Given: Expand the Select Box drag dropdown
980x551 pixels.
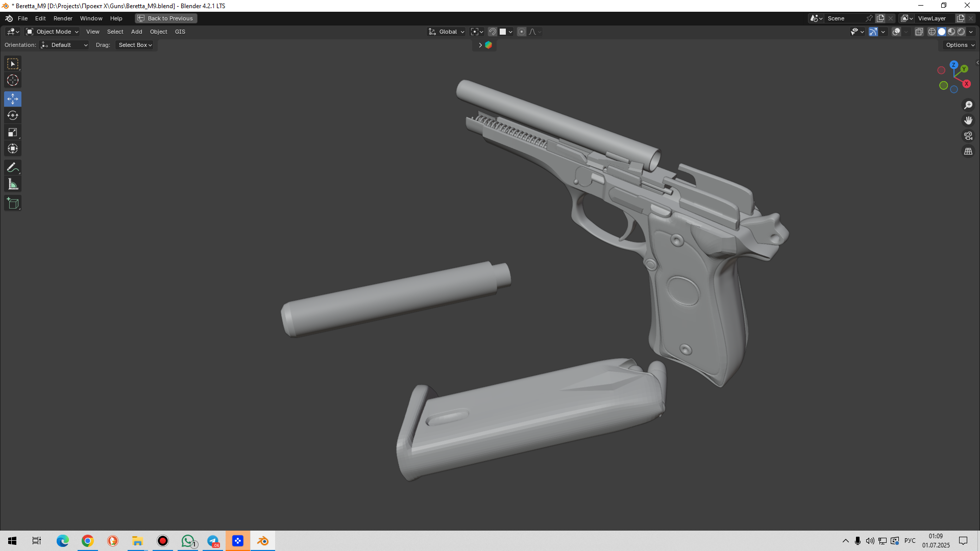Looking at the screenshot, I should (135, 45).
